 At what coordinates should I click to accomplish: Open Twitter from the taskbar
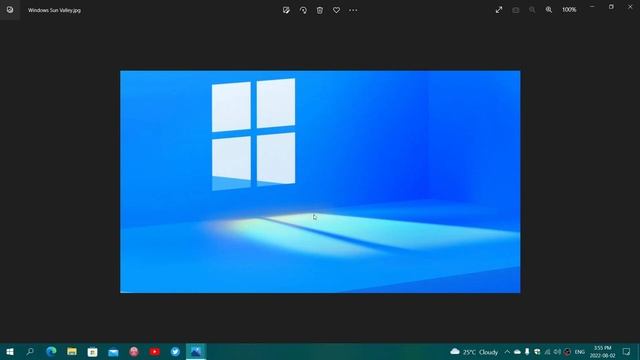tap(175, 351)
